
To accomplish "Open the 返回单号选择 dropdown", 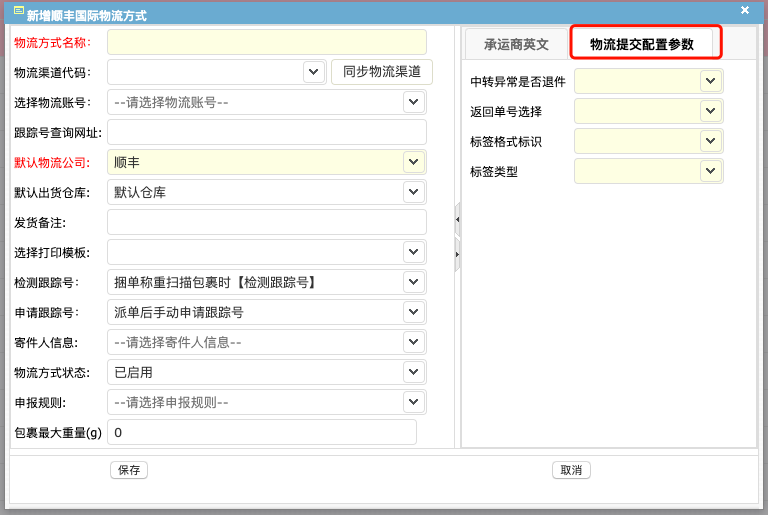I will pos(711,111).
